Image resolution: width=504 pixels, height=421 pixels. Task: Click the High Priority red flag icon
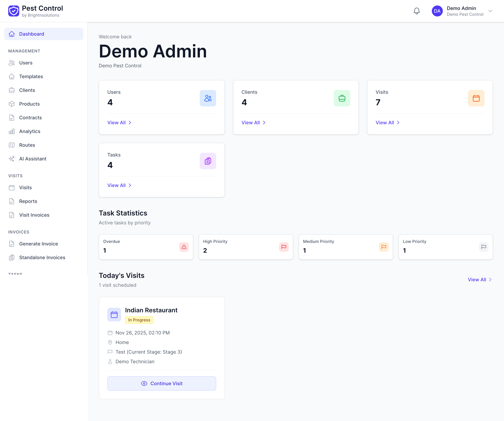[284, 247]
